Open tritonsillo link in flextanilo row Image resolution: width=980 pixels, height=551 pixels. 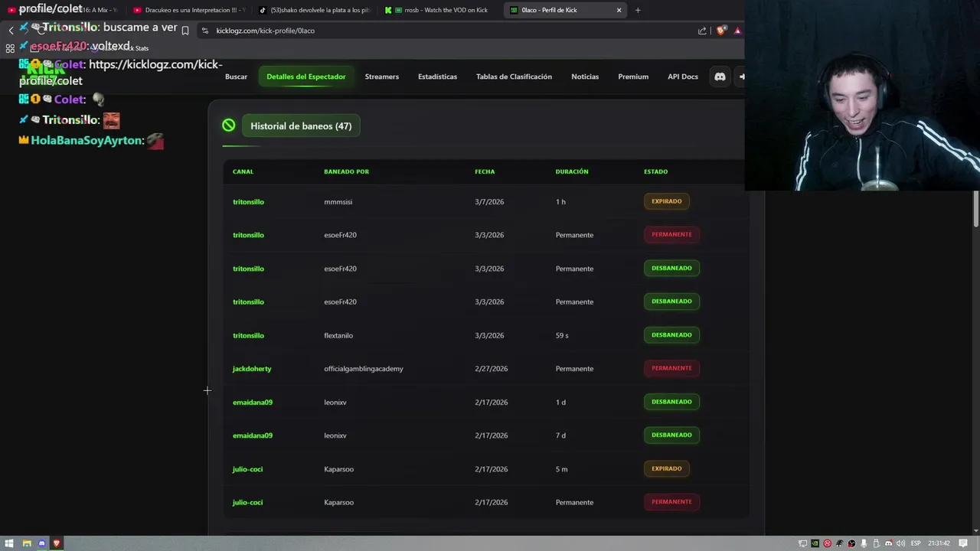(248, 335)
